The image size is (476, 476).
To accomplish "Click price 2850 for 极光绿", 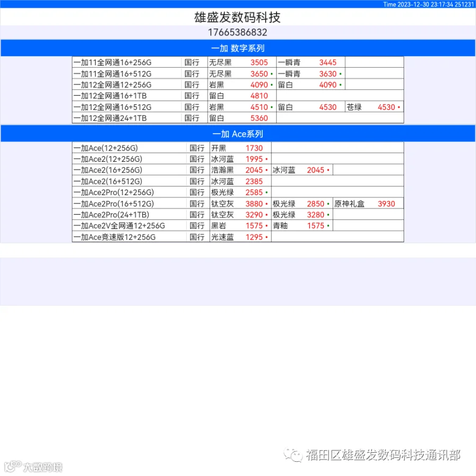I will click(x=316, y=204).
